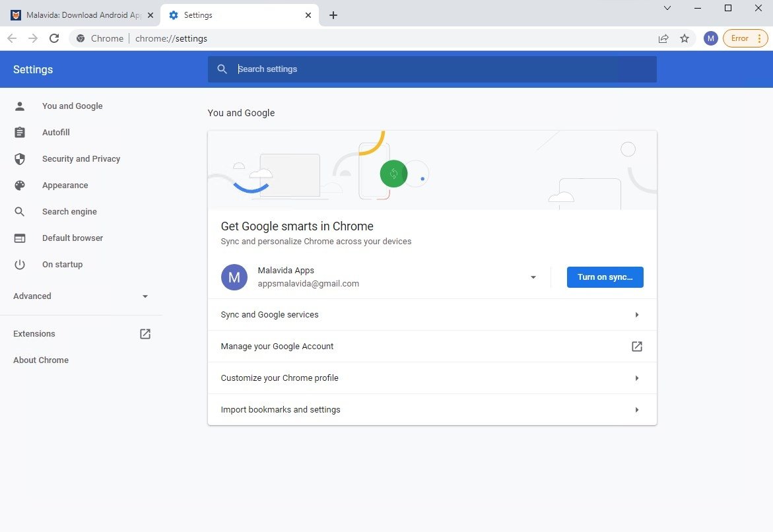Screen dimensions: 773x532
Task: Open Customize your Chrome profile
Action: coord(432,378)
